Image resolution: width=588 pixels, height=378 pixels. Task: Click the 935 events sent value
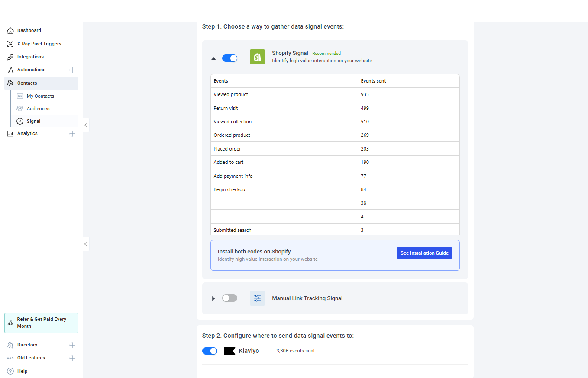pos(365,94)
